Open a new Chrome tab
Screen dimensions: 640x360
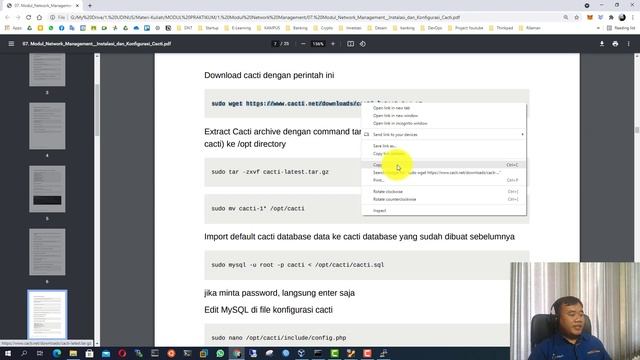click(90, 6)
